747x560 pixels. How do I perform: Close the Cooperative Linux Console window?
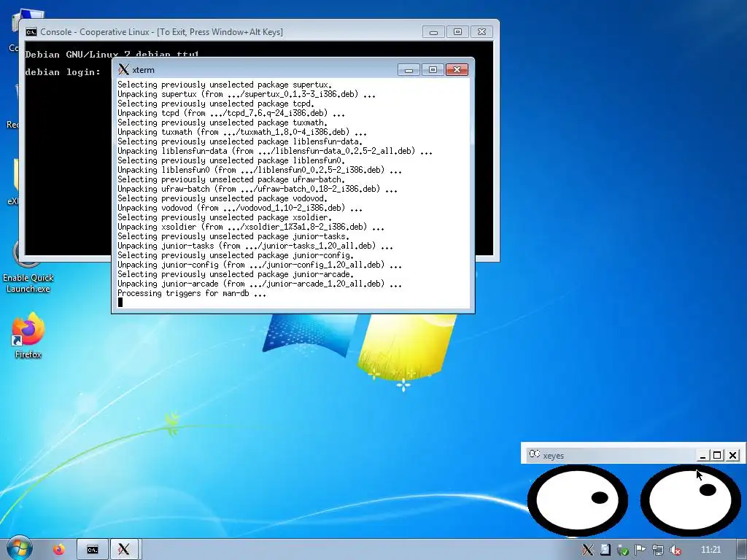click(x=481, y=32)
